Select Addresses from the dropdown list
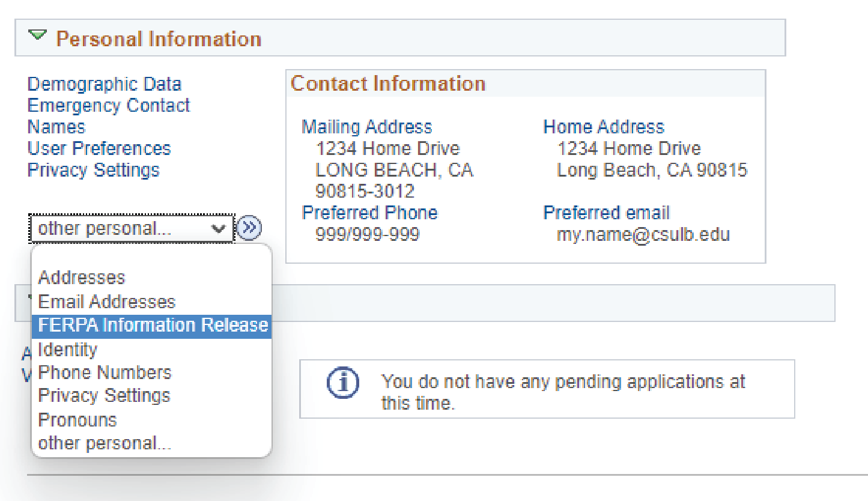Viewport: 868px width, 501px height. point(82,278)
